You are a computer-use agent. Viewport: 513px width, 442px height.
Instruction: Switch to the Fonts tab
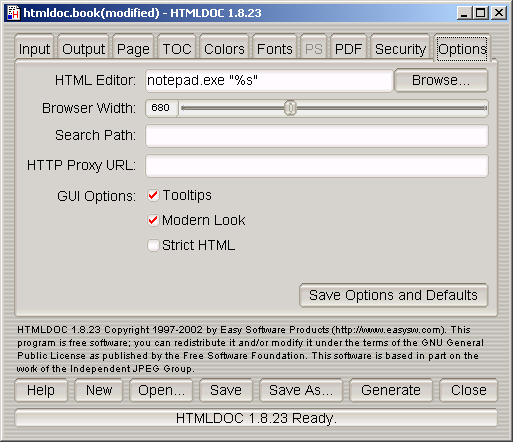[275, 48]
